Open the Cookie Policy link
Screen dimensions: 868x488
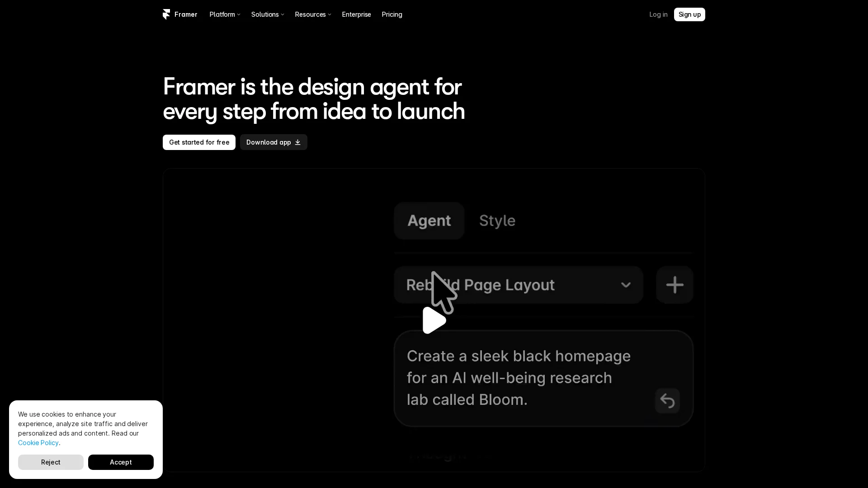tap(38, 443)
